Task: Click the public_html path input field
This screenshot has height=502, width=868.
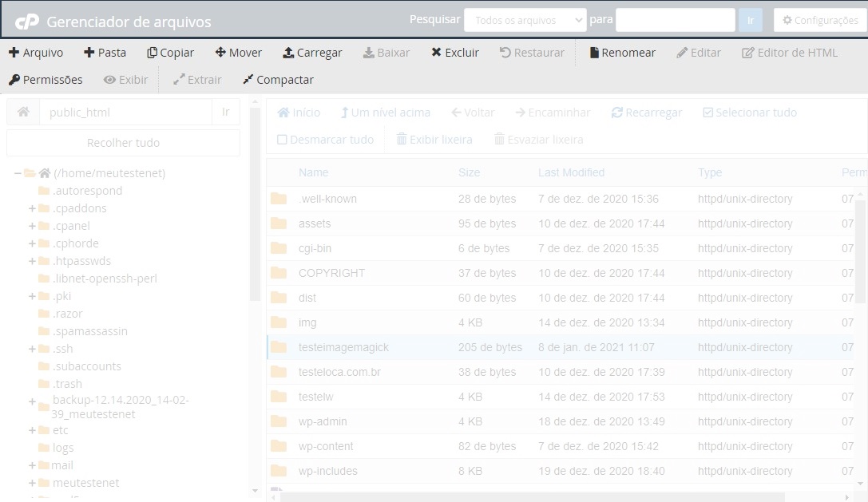Action: coord(126,113)
